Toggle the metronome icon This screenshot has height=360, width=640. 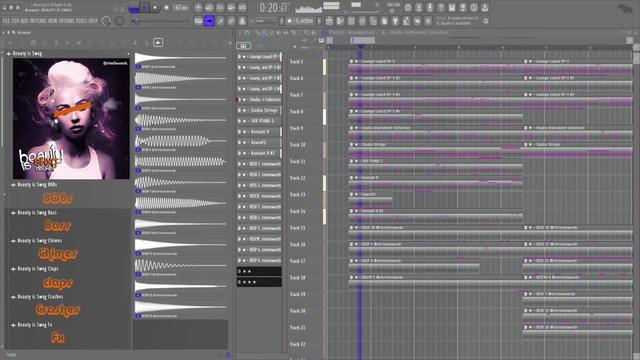tap(198, 7)
